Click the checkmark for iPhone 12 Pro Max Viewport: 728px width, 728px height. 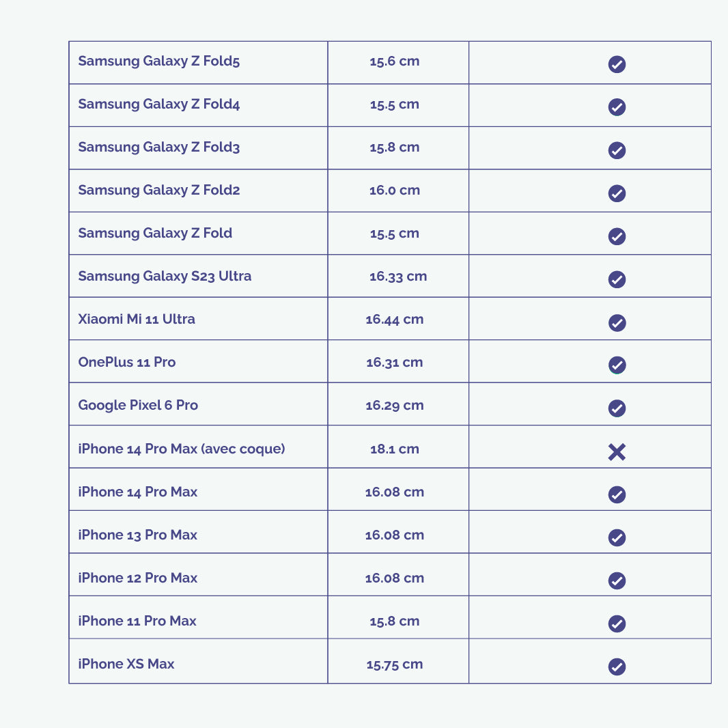tap(617, 580)
